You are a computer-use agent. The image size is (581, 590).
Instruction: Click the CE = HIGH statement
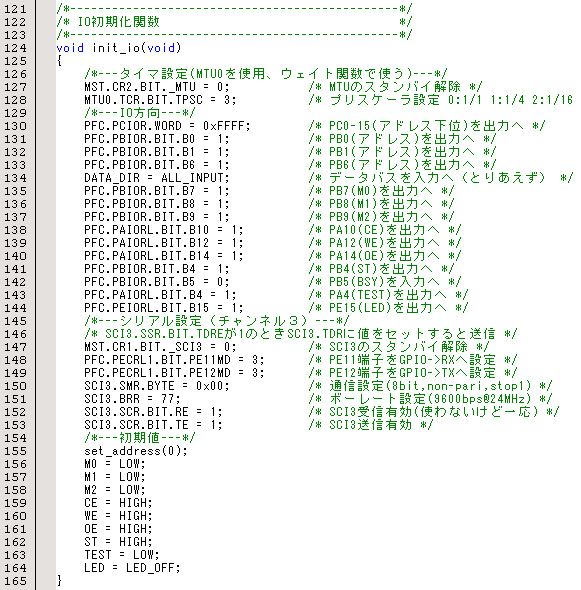click(x=118, y=503)
